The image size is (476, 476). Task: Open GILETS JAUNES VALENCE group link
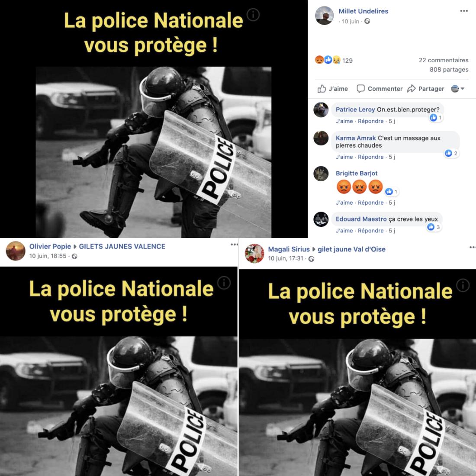122,247
